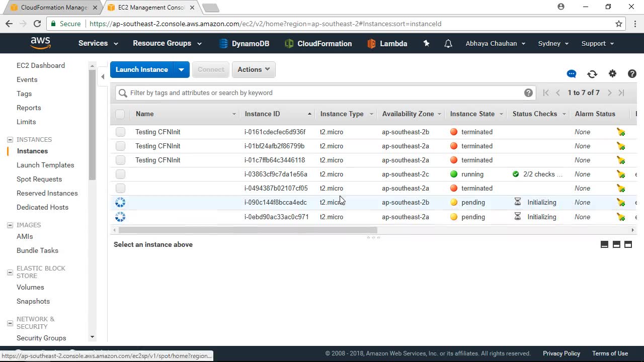Open the AWS logo home link

pos(40,43)
